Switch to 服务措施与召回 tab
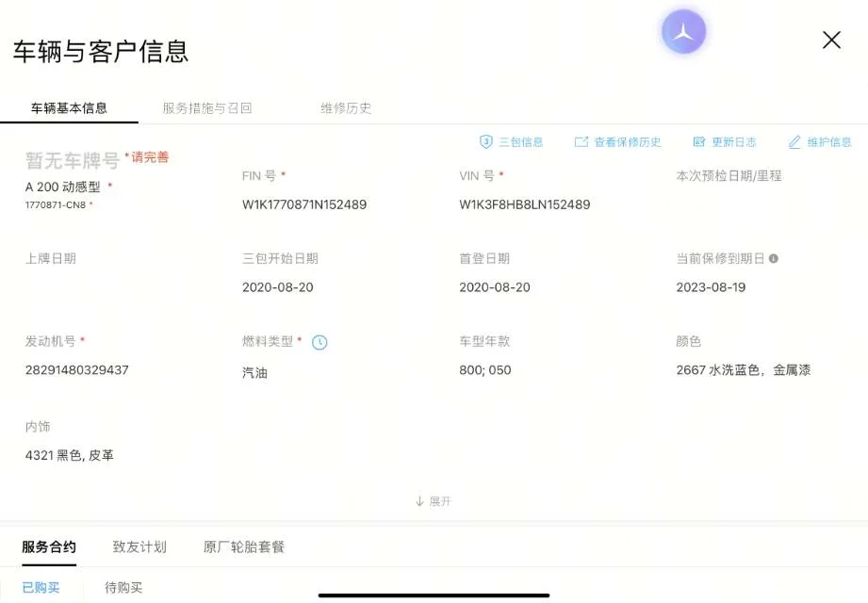The image size is (868, 603). (x=207, y=107)
